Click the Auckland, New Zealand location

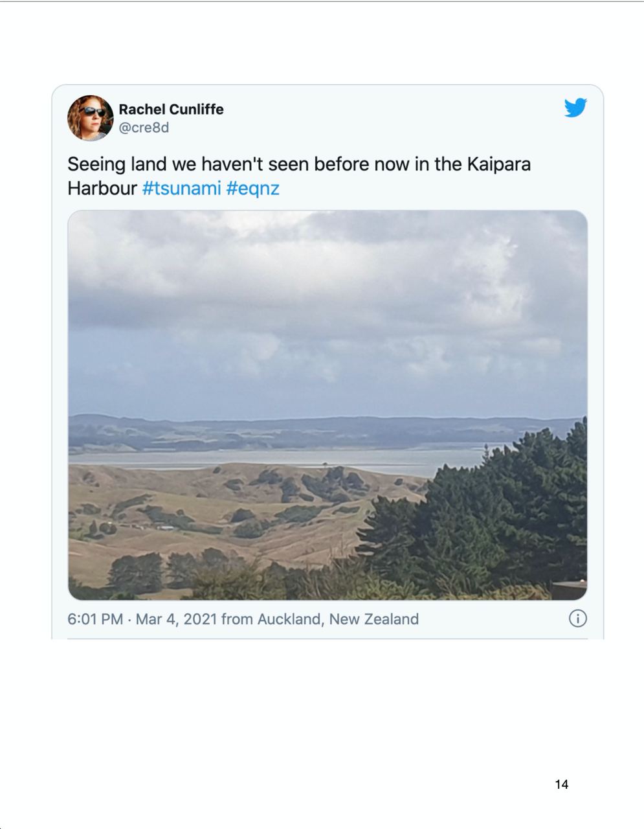tap(338, 619)
